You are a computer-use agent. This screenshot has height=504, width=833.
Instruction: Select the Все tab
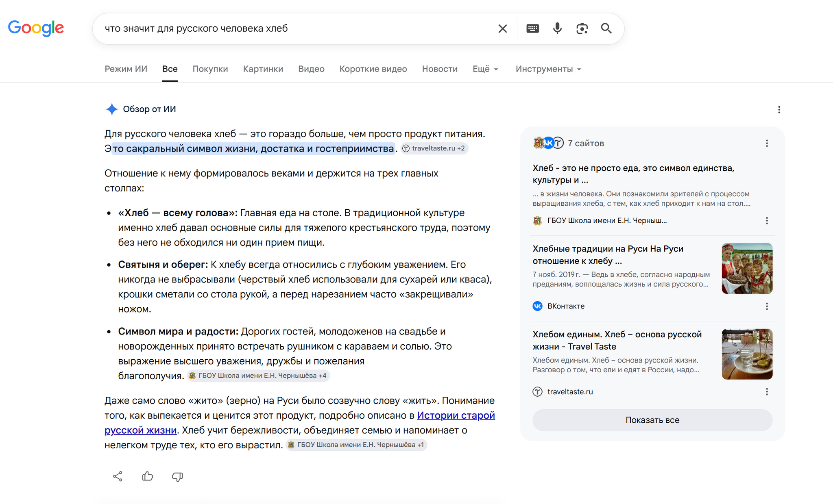click(170, 69)
